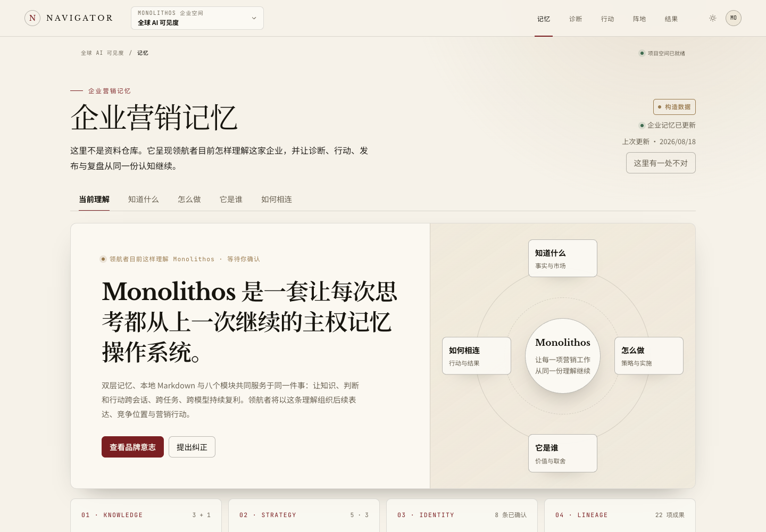Open the Monolithos workspace dropdown
The width and height of the screenshot is (766, 532).
coord(197,18)
